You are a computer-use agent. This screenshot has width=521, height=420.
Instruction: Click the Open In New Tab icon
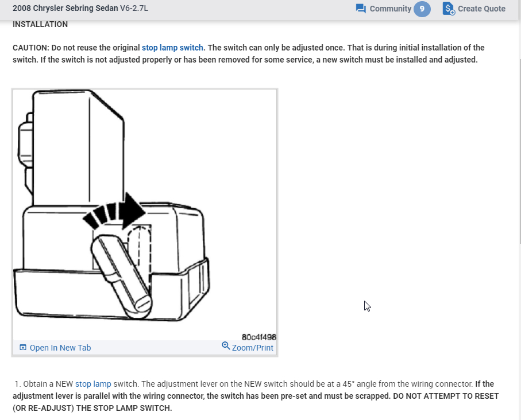point(23,348)
